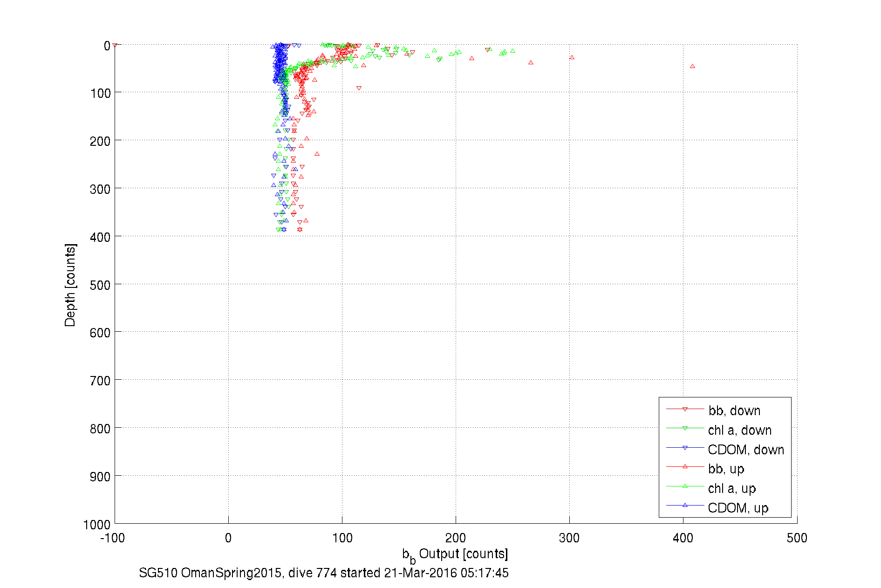881x588 pixels.
Task: Click the y-axis tick label '600'
Action: 100,333
